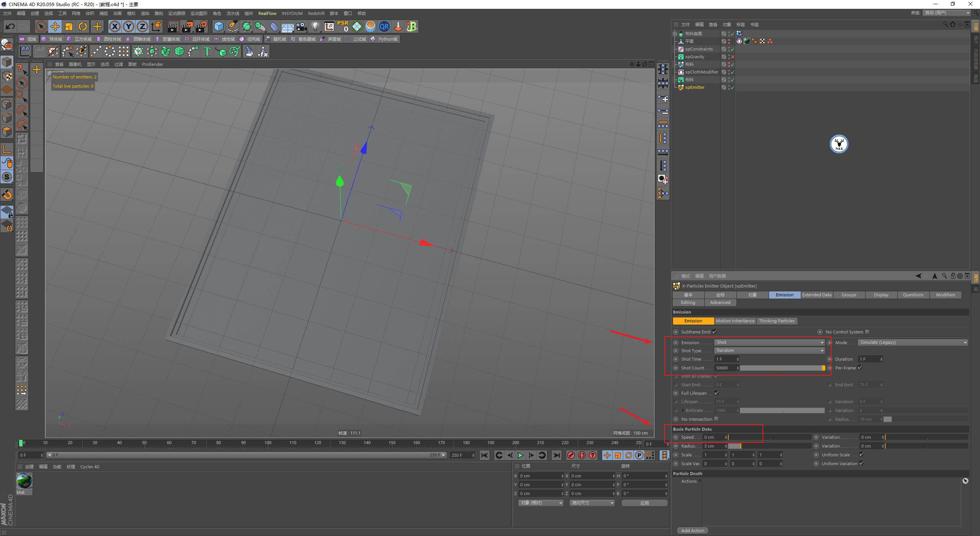The image size is (980, 536).
Task: Click the Spline Pen tool icon
Action: (x=232, y=26)
